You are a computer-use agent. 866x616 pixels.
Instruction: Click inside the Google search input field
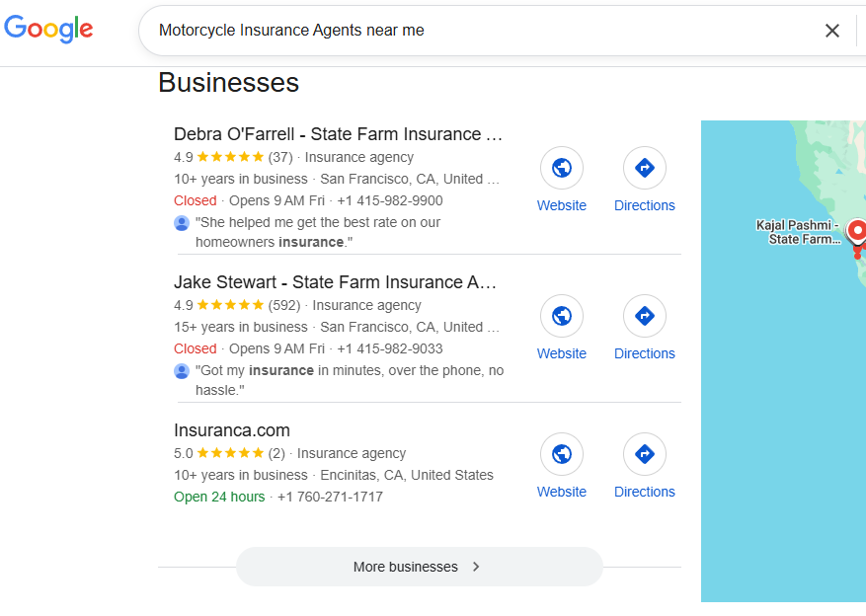474,31
